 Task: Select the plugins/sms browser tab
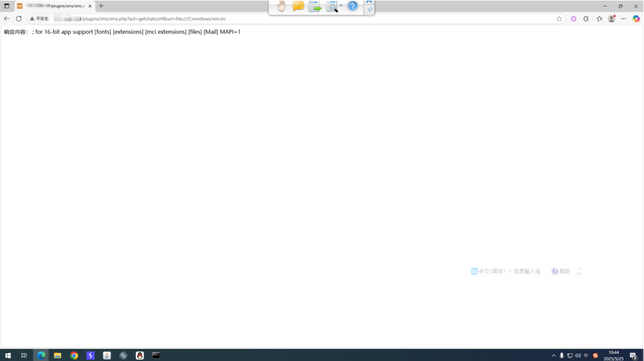tap(54, 6)
